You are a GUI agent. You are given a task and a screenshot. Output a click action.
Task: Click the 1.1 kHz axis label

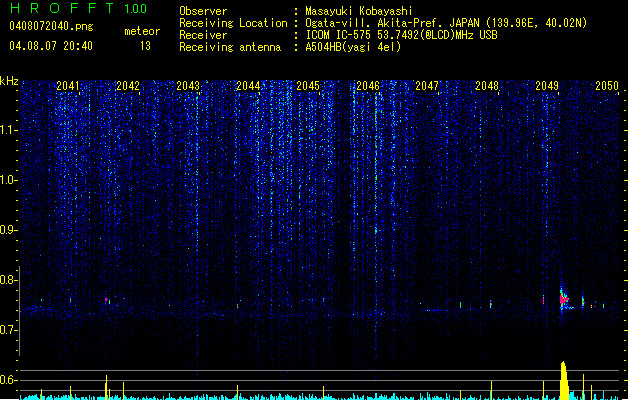coord(8,130)
